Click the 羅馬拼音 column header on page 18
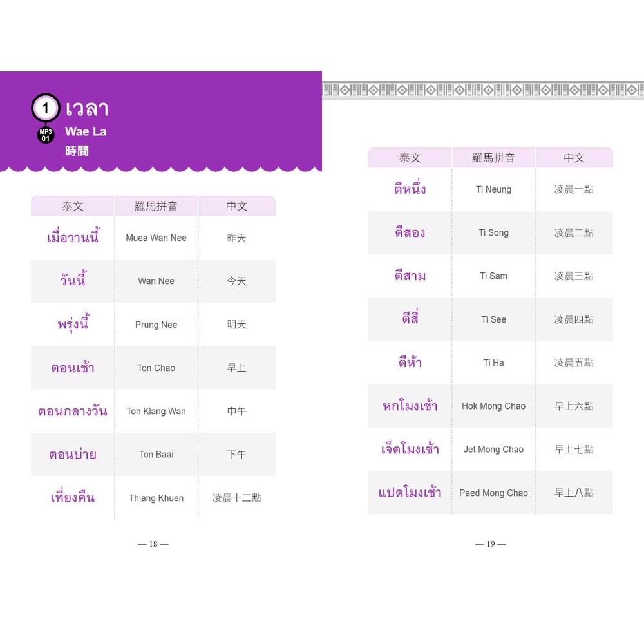The width and height of the screenshot is (644, 644). click(156, 206)
